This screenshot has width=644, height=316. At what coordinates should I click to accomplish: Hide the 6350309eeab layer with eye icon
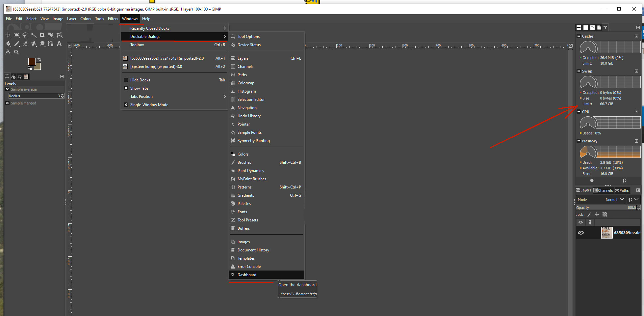[x=581, y=233]
